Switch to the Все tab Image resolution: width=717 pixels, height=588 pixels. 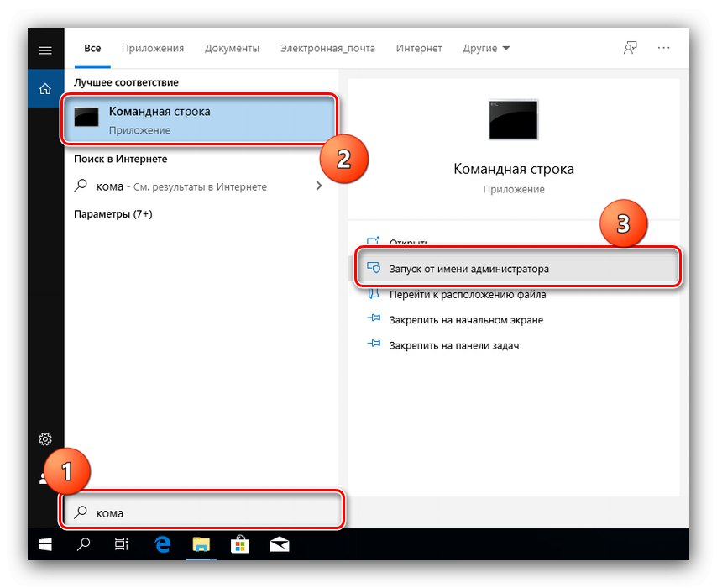pos(92,49)
